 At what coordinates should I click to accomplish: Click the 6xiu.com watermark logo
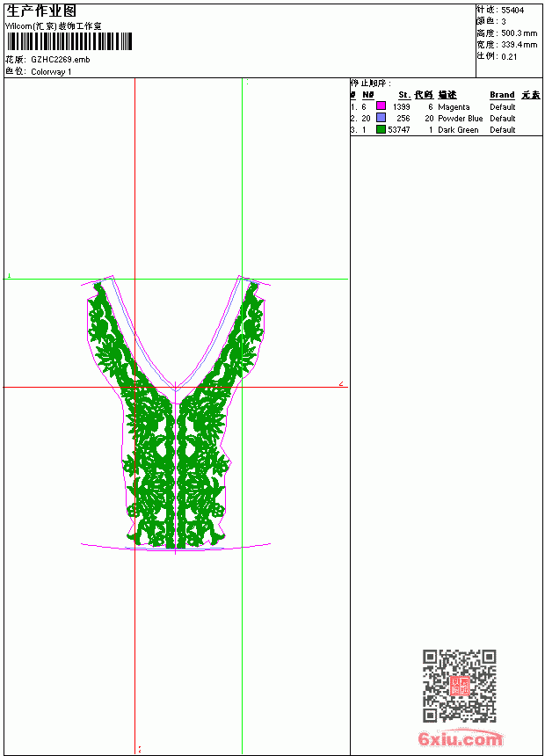pyautogui.click(x=460, y=738)
